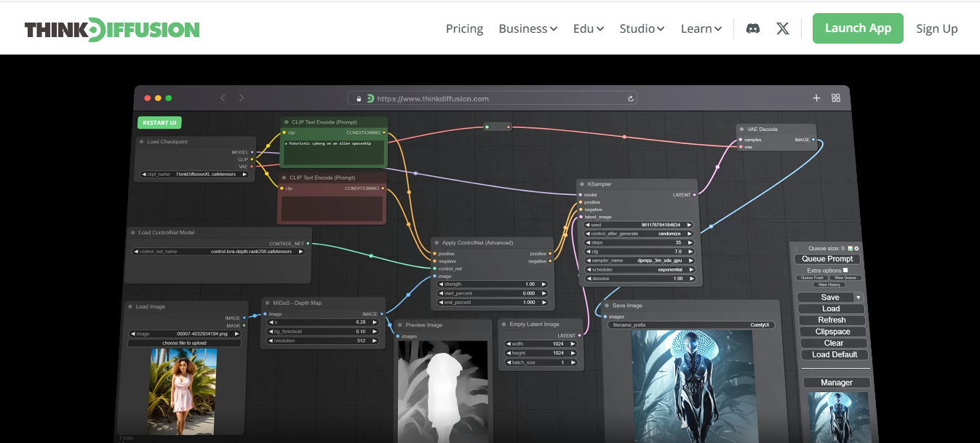Click the Load button in queue panel
This screenshot has width=980, height=443.
tap(831, 308)
